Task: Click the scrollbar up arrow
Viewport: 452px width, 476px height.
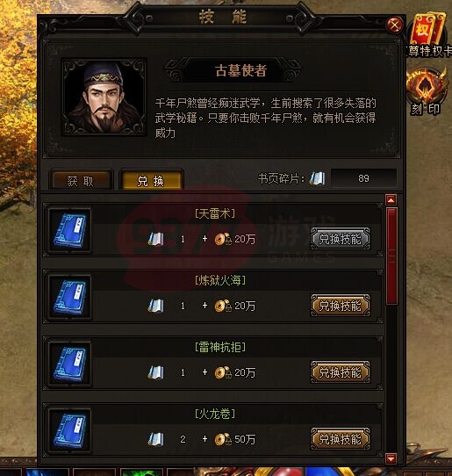Action: [x=391, y=200]
